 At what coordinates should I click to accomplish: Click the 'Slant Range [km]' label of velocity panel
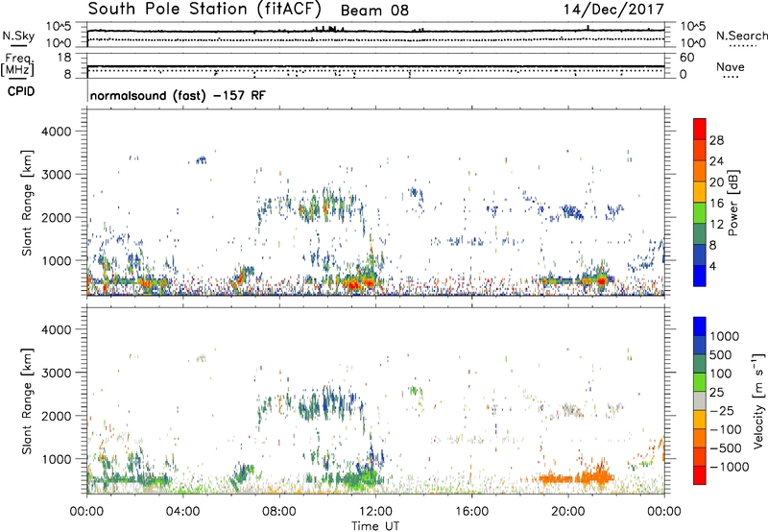pyautogui.click(x=27, y=401)
